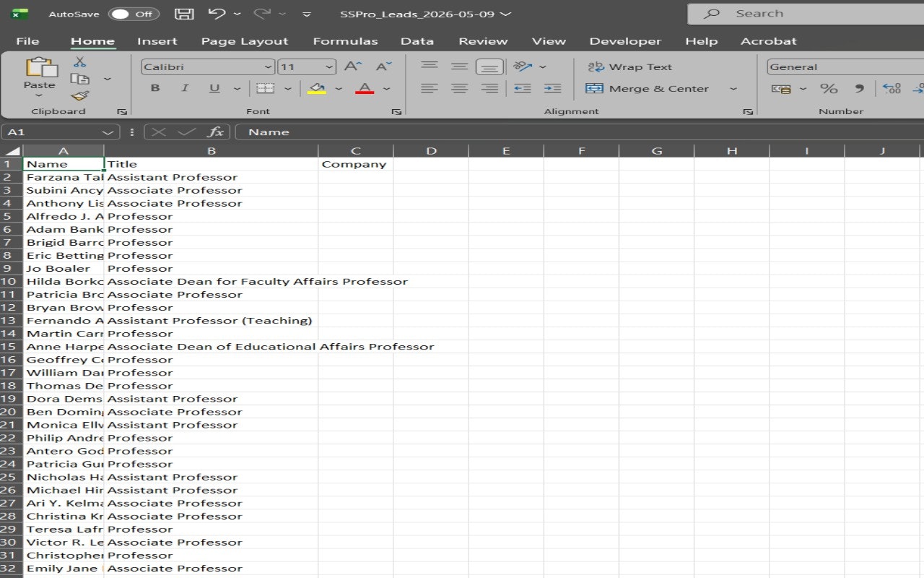Click the Orientation text angle icon
The width and height of the screenshot is (924, 578).
point(523,66)
